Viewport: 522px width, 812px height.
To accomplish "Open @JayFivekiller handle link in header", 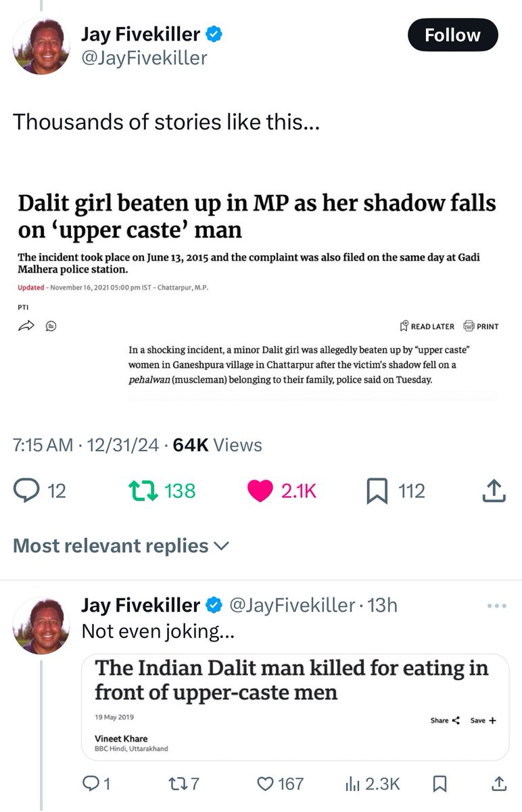I will (144, 59).
